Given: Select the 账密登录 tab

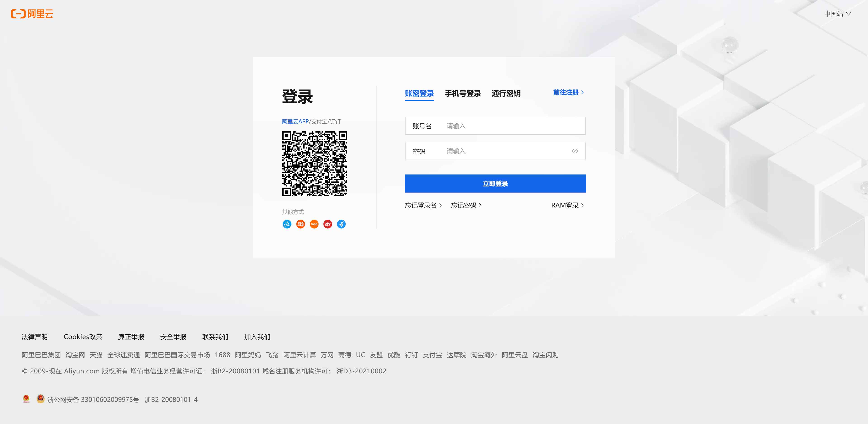Looking at the screenshot, I should [x=419, y=93].
